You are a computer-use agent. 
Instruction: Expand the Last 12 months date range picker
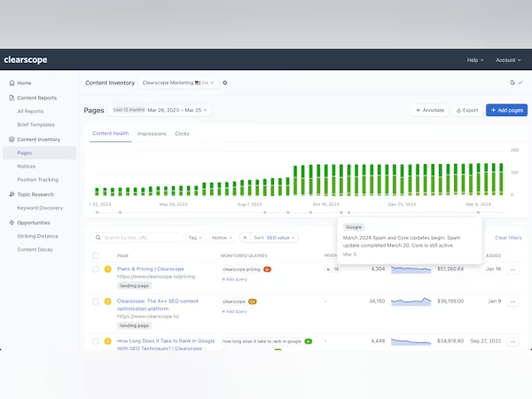[x=161, y=111]
